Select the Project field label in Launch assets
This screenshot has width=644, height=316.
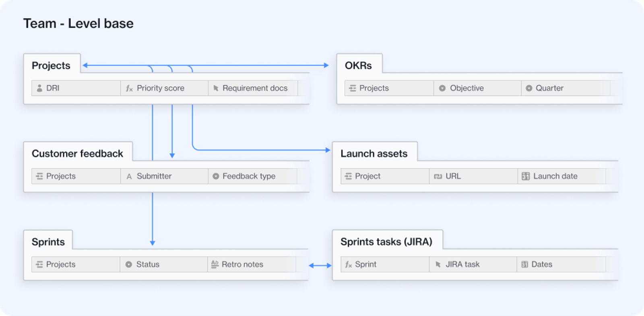pyautogui.click(x=367, y=176)
